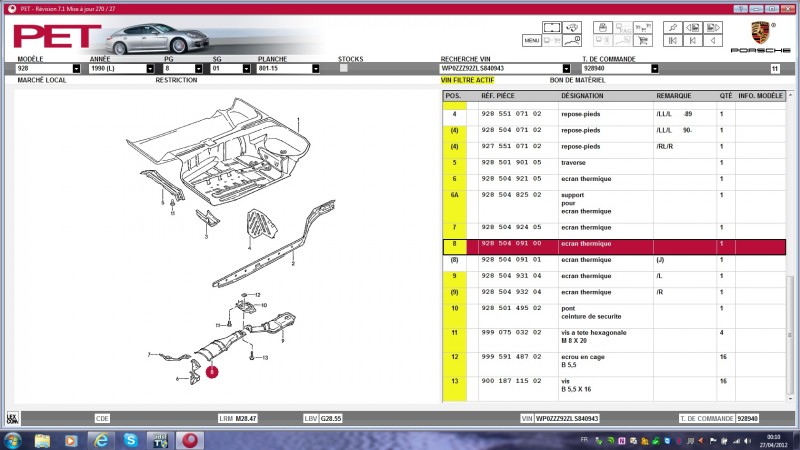The image size is (800, 450).
Task: Click the single-bar previous arrow icon
Action: pyautogui.click(x=692, y=40)
